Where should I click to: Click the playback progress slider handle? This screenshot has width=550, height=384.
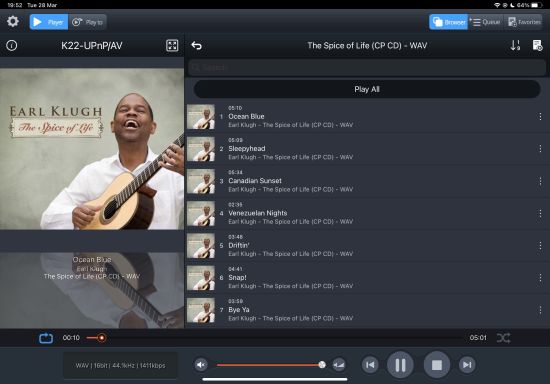(101, 338)
